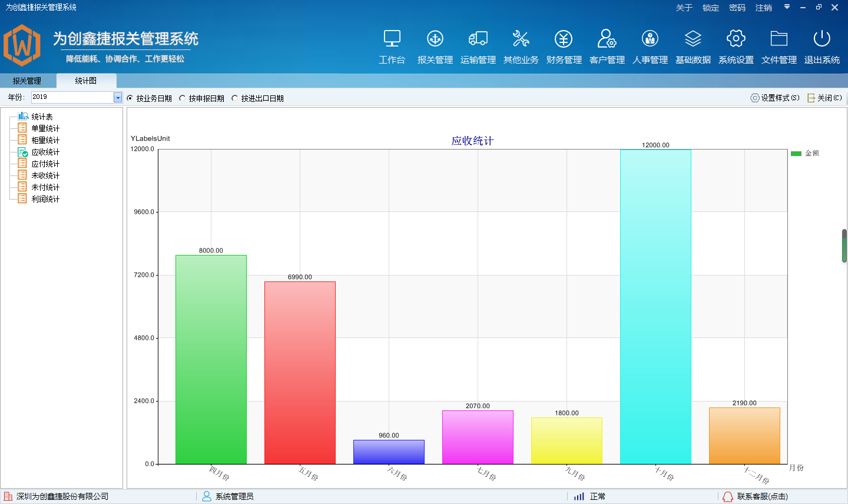Switch to the 报关管理 tab
The width and height of the screenshot is (848, 504).
(26, 81)
